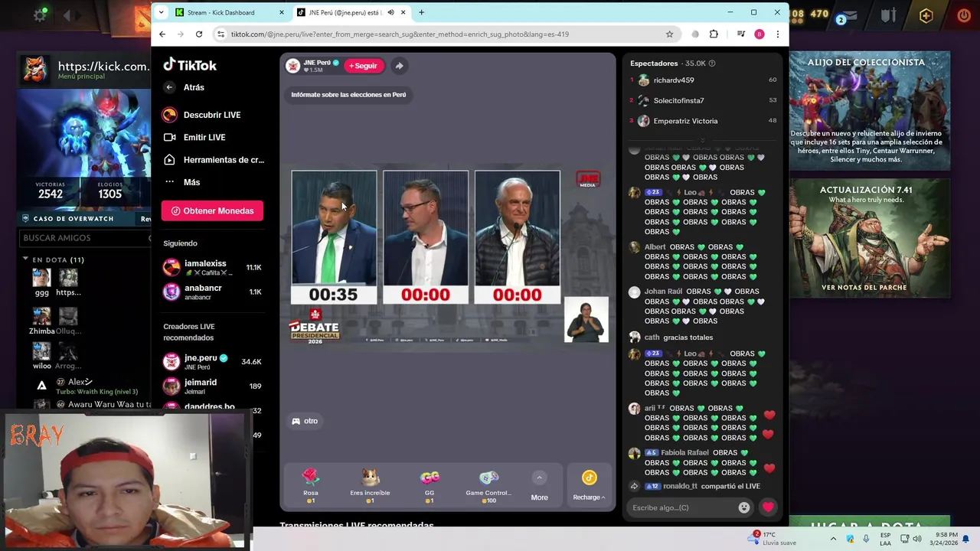This screenshot has height=551, width=980.
Task: Open anabancr followed channel
Action: click(x=212, y=292)
